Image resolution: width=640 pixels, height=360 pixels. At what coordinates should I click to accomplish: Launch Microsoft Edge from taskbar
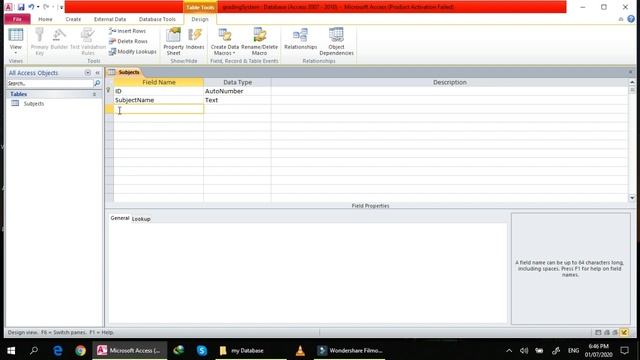point(58,351)
